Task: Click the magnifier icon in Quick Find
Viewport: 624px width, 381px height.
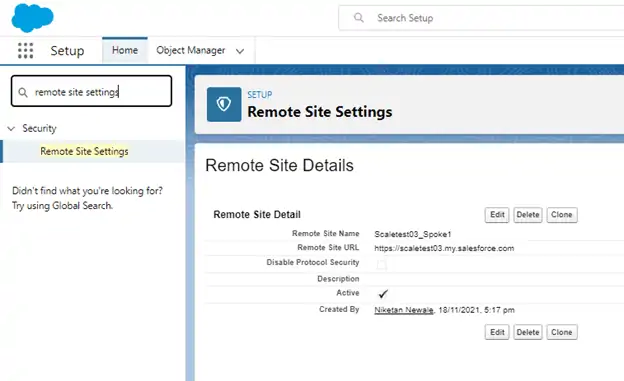Action: tap(23, 92)
